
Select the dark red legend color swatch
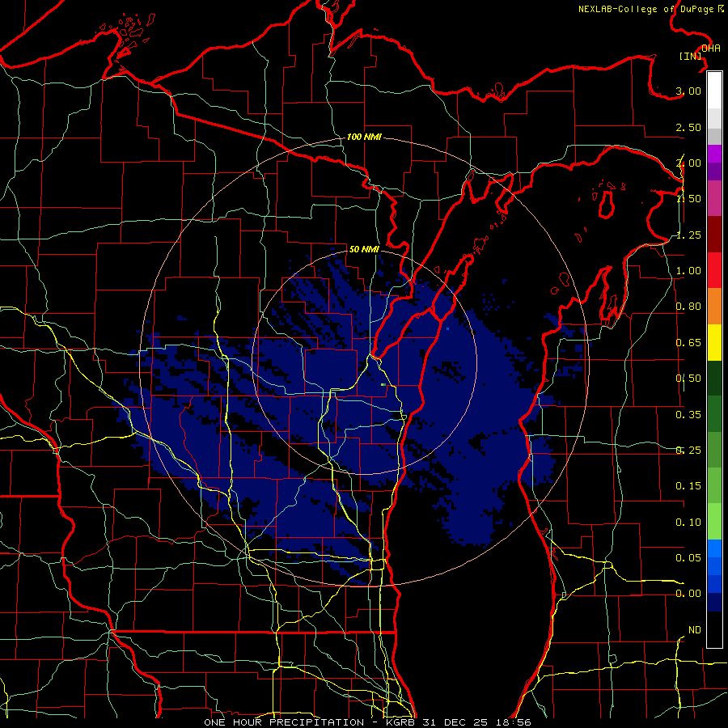click(714, 235)
